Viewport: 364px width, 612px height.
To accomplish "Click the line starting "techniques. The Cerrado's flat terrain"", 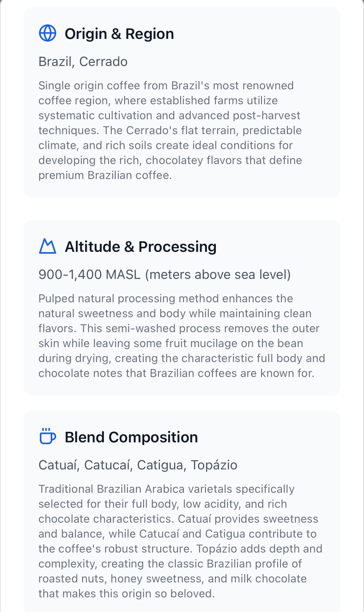I will point(170,130).
